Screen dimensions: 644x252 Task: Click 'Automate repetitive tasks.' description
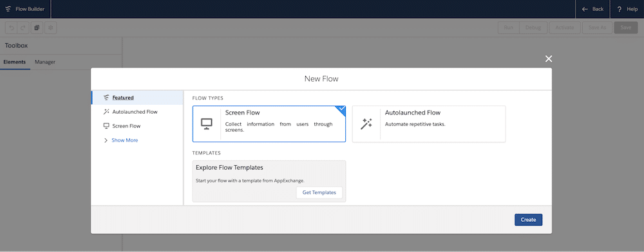(x=415, y=124)
